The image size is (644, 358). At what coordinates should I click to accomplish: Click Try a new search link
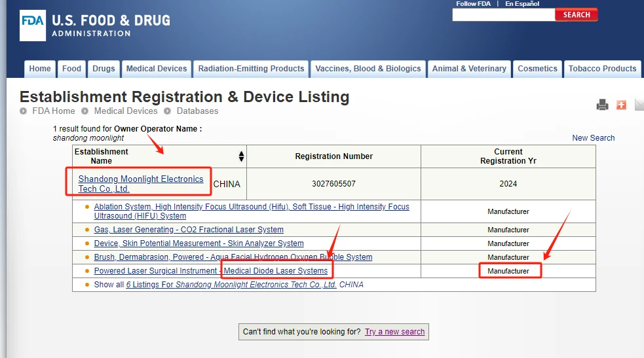[394, 332]
